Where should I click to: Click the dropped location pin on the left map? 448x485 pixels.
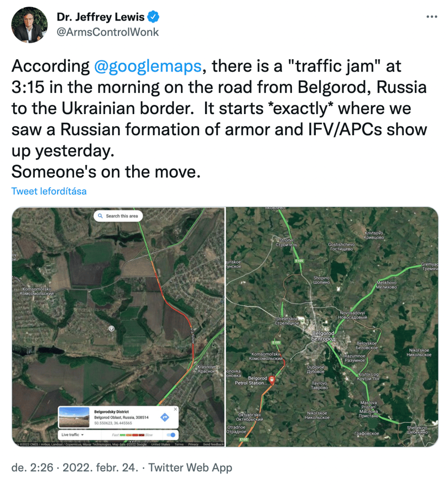[x=112, y=328]
